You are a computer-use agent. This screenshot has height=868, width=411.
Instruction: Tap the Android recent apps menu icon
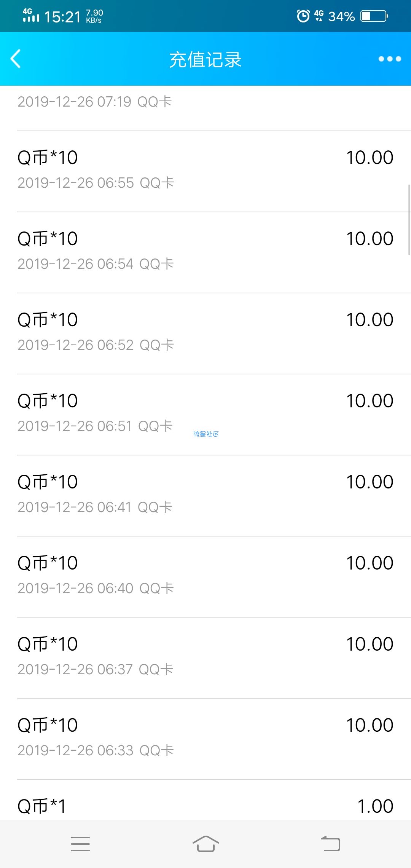(x=80, y=844)
